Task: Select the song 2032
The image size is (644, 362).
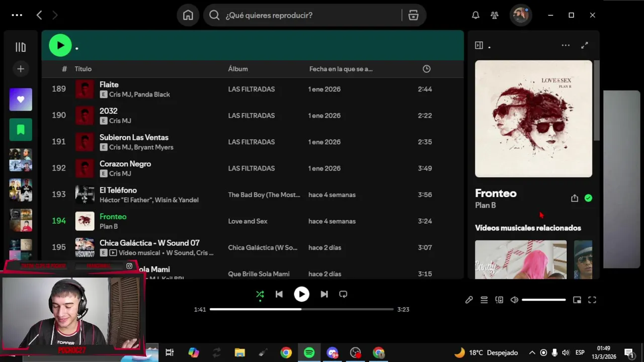Action: tap(109, 111)
